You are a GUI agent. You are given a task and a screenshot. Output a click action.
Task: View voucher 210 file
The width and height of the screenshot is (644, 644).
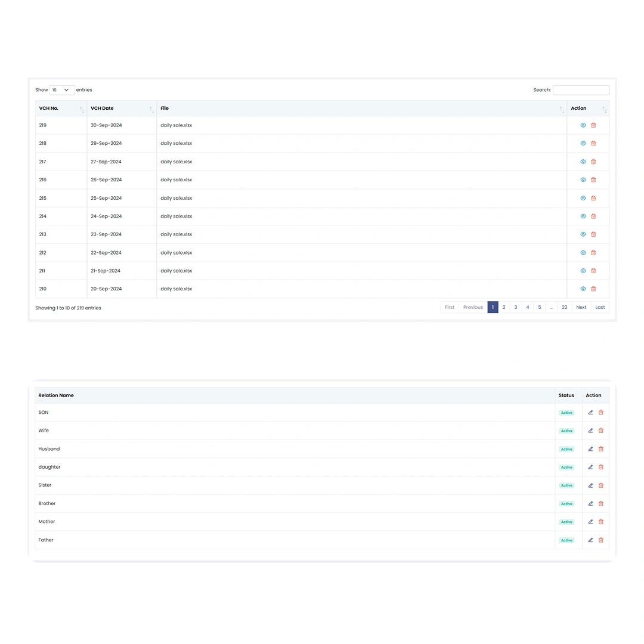pyautogui.click(x=583, y=289)
